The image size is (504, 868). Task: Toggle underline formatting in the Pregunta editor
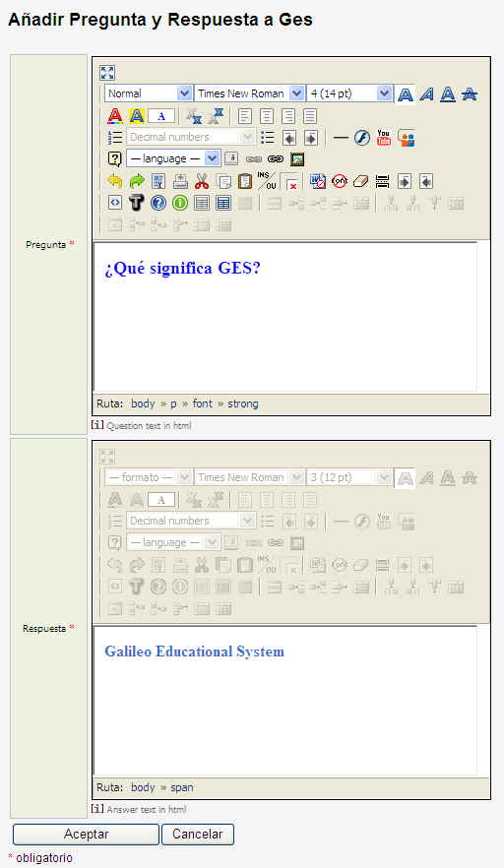point(448,94)
